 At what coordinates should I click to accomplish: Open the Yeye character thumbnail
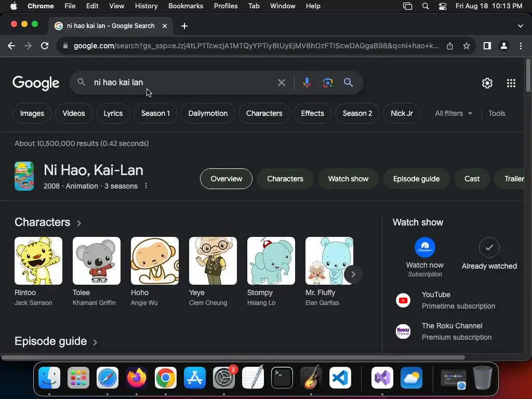point(212,261)
